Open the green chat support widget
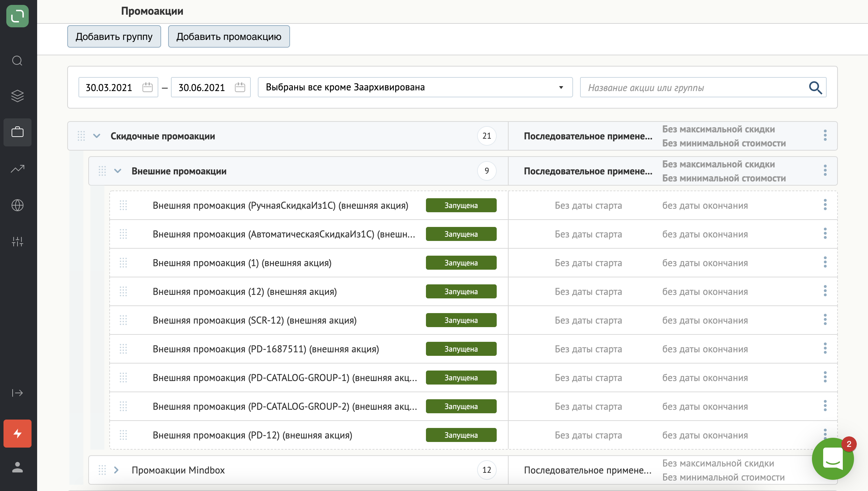The height and width of the screenshot is (491, 868). 833,458
